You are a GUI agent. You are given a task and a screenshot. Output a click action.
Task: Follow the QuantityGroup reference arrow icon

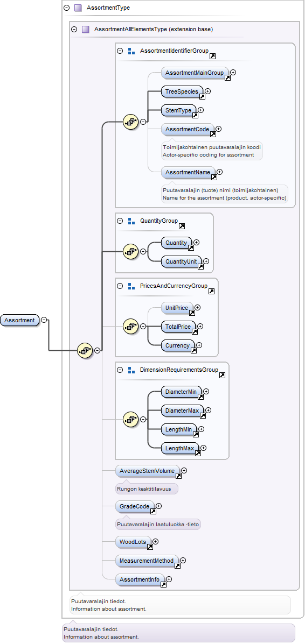pos(182,227)
